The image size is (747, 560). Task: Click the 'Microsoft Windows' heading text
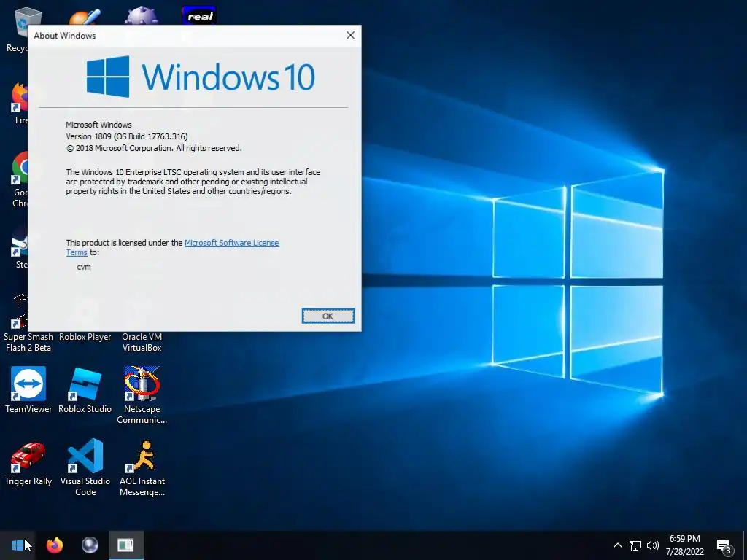(x=98, y=125)
